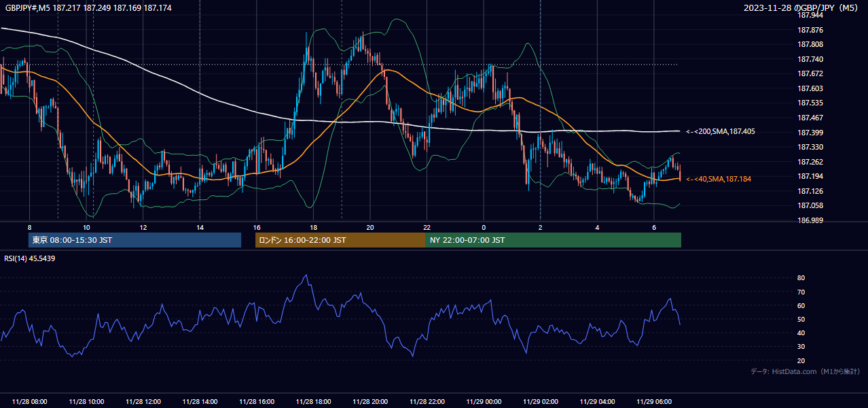Click hour tick 6 below the price chart

(x=654, y=227)
